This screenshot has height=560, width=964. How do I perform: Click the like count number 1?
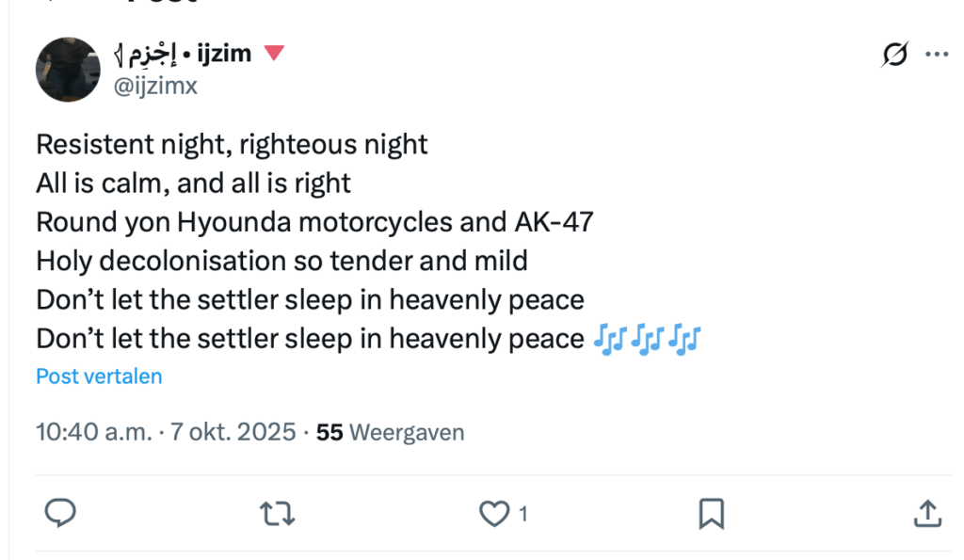(522, 514)
